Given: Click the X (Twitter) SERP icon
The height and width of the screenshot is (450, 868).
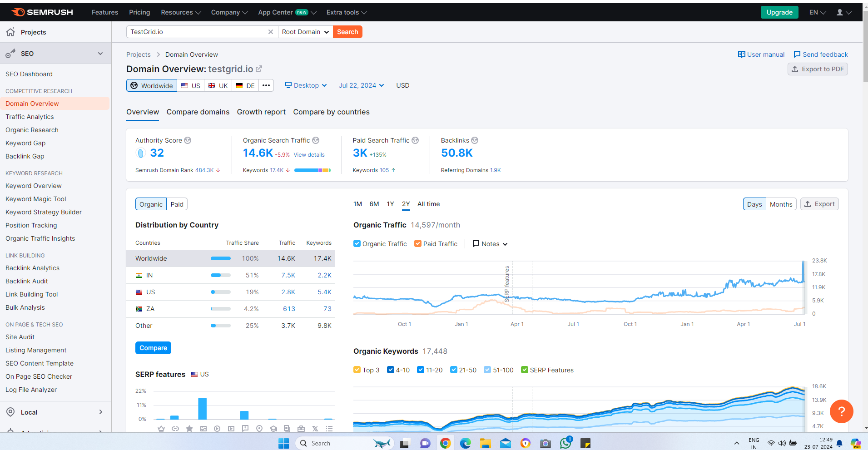Looking at the screenshot, I should tap(315, 428).
